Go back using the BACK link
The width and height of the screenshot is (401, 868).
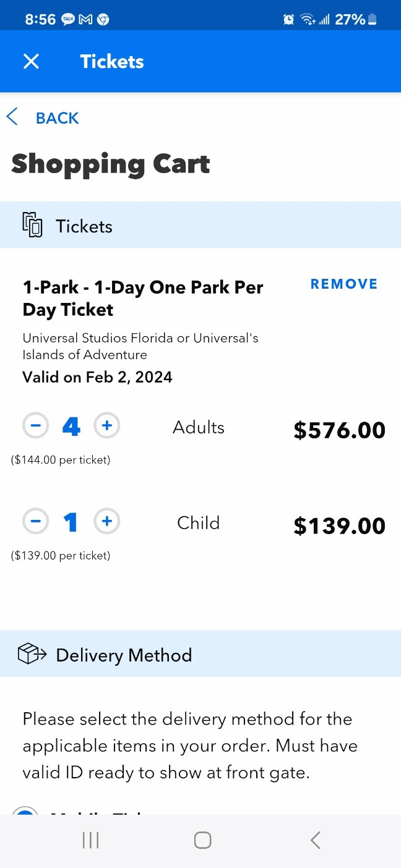57,118
